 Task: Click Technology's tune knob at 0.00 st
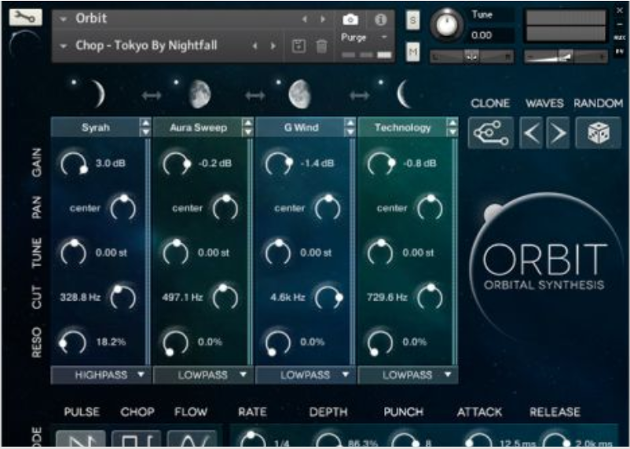[x=380, y=253]
